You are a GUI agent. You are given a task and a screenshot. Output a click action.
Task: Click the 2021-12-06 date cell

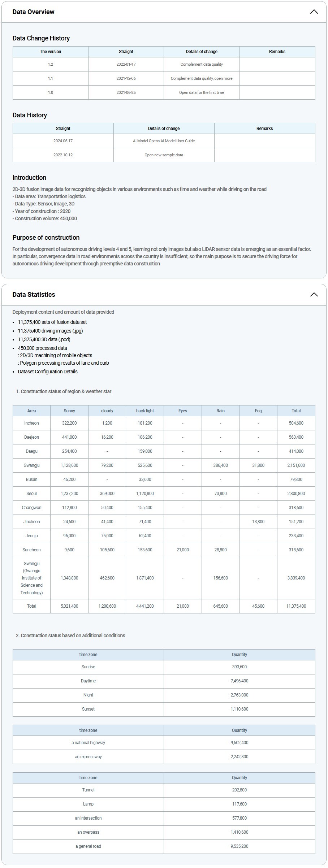coord(126,78)
